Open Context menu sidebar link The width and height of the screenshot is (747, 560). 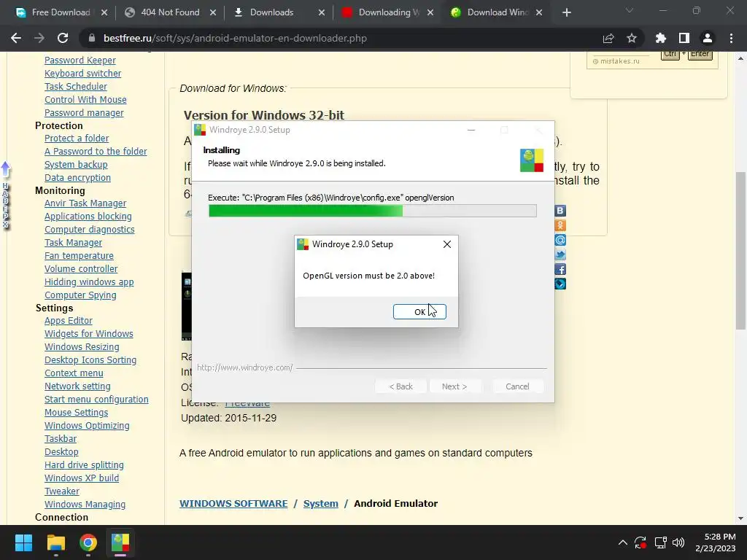74,373
